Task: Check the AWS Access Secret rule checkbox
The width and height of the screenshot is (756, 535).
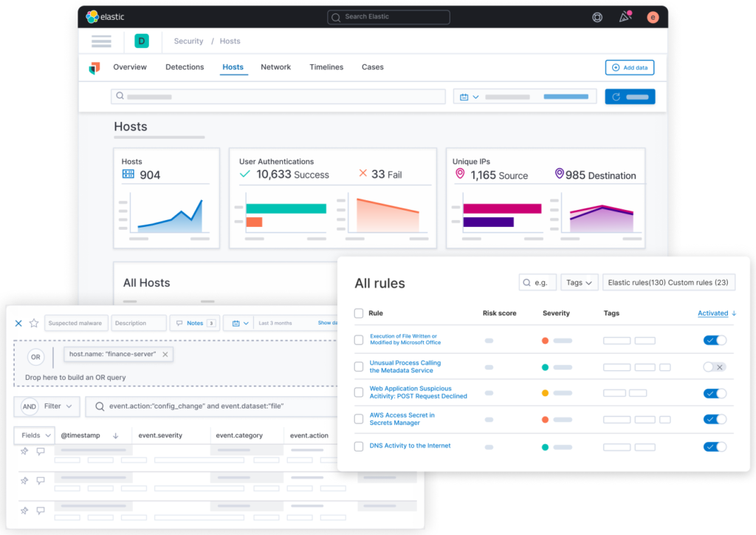Action: [x=359, y=419]
